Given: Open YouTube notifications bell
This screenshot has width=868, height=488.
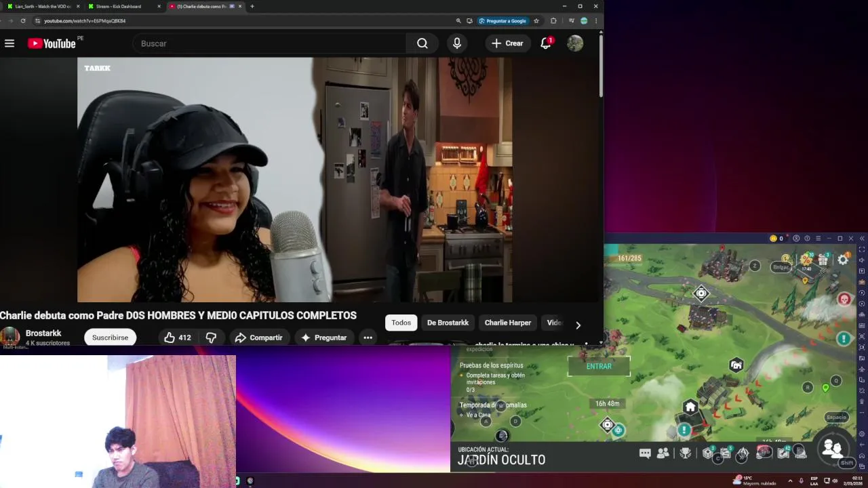Looking at the screenshot, I should 546,43.
